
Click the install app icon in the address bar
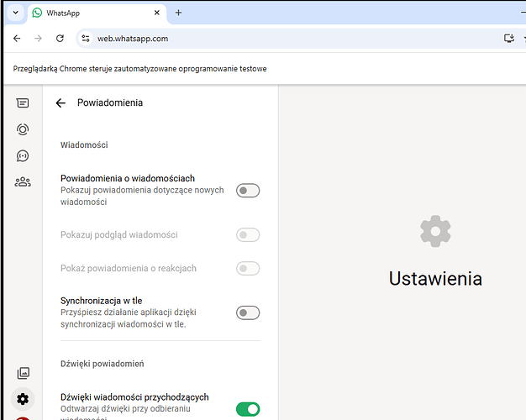(508, 39)
